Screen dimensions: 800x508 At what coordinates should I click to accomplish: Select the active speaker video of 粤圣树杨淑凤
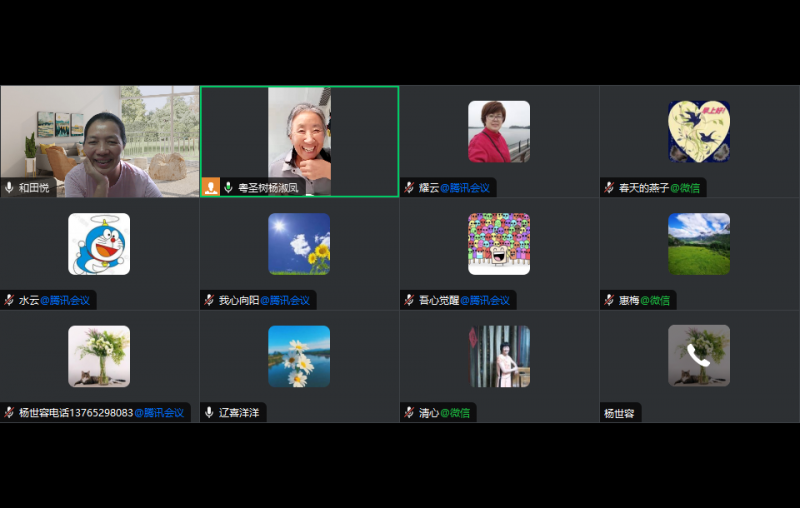point(300,135)
